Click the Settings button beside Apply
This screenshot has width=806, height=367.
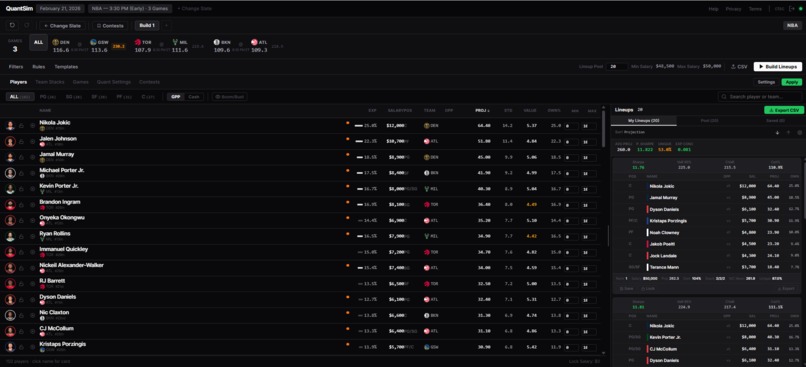[766, 82]
